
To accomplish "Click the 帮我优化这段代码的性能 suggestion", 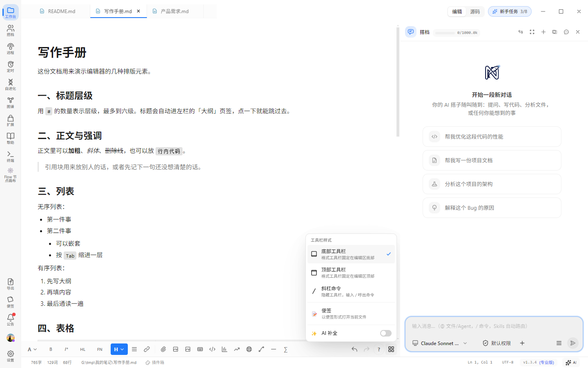I will tap(492, 137).
